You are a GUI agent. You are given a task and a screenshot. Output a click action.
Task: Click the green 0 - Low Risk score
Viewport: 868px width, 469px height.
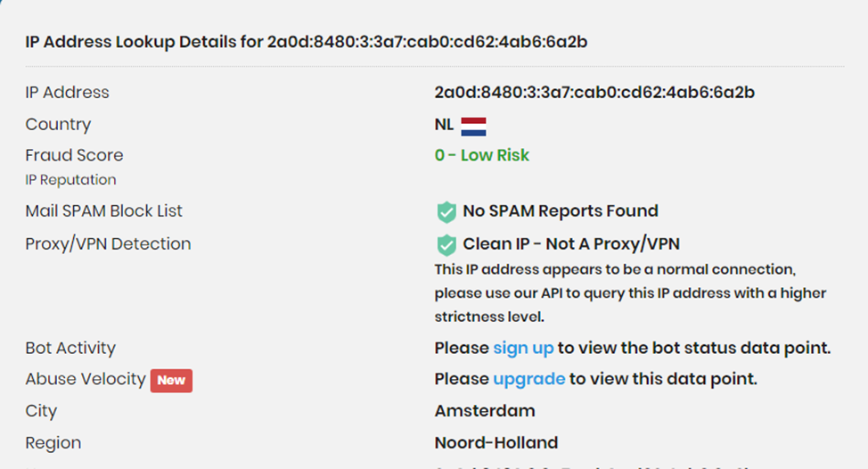pyautogui.click(x=481, y=155)
